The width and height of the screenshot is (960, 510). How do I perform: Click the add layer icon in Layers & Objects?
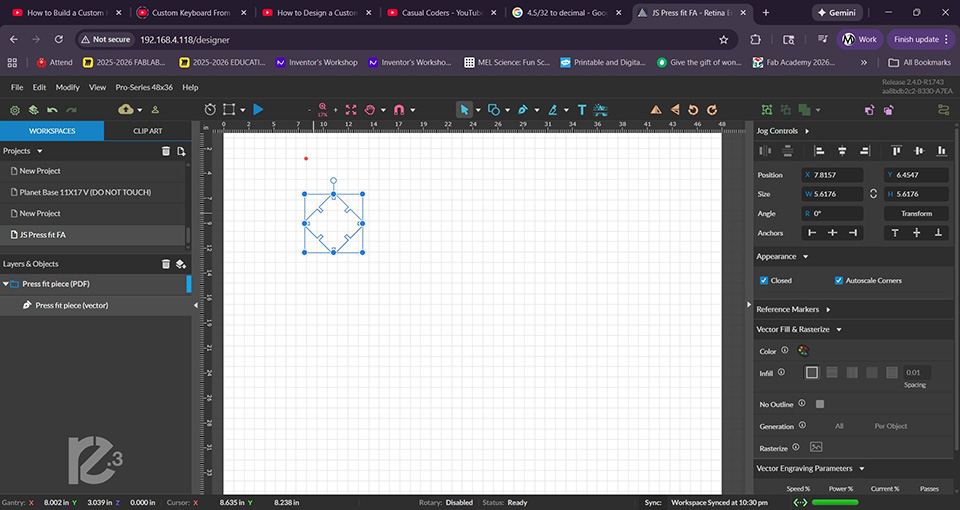tap(181, 264)
